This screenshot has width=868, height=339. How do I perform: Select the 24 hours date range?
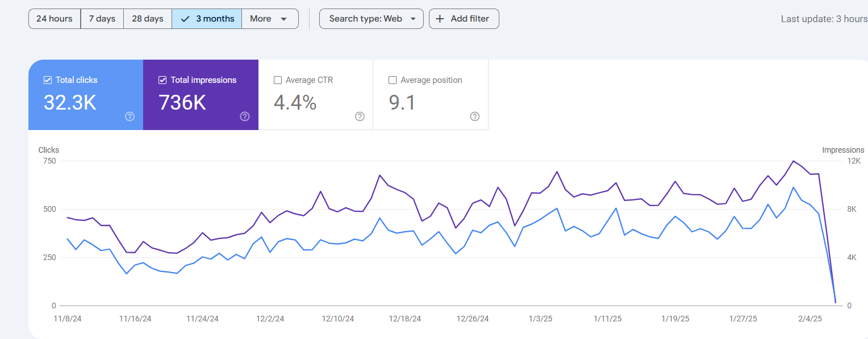[55, 19]
